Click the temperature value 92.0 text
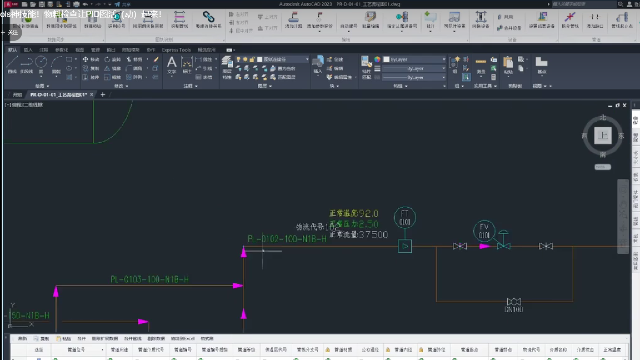Image resolution: width=640 pixels, height=360 pixels. tap(369, 213)
